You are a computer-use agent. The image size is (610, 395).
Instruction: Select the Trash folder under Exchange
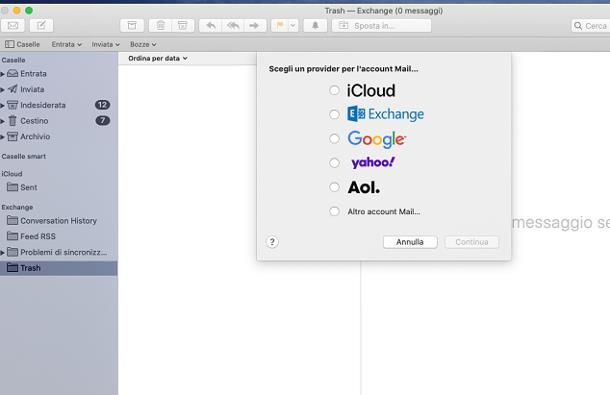coord(58,268)
